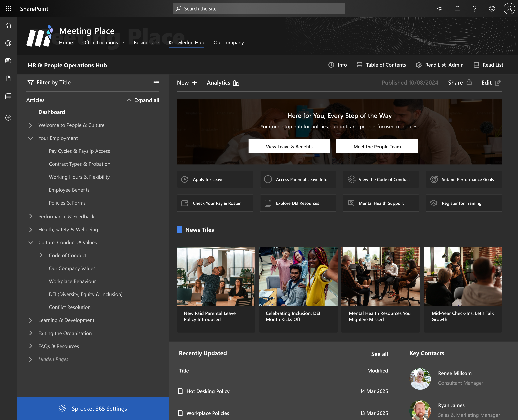Image resolution: width=518 pixels, height=420 pixels.
Task: Expand the Office Locations dropdown
Action: (x=123, y=43)
